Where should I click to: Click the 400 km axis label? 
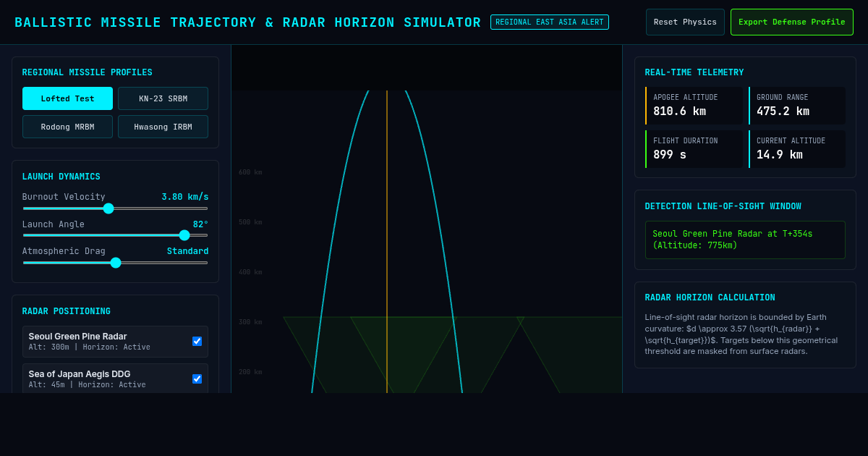[x=250, y=272]
